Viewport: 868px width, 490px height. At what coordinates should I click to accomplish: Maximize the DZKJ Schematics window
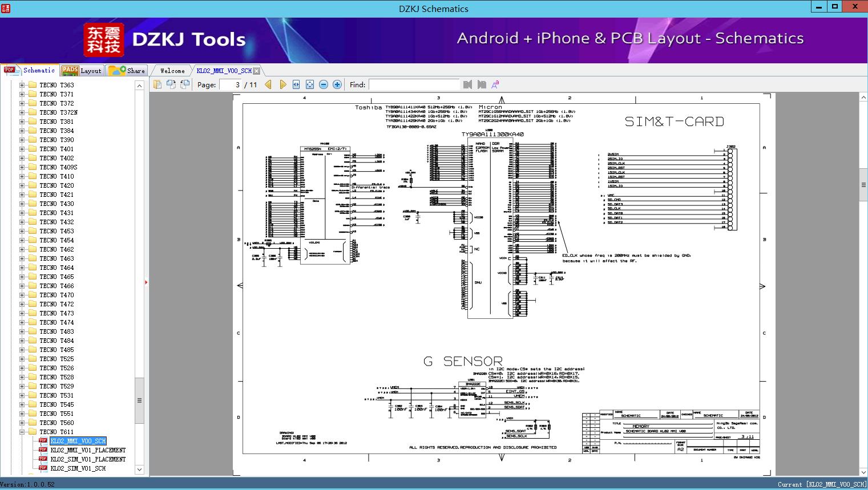tap(835, 6)
